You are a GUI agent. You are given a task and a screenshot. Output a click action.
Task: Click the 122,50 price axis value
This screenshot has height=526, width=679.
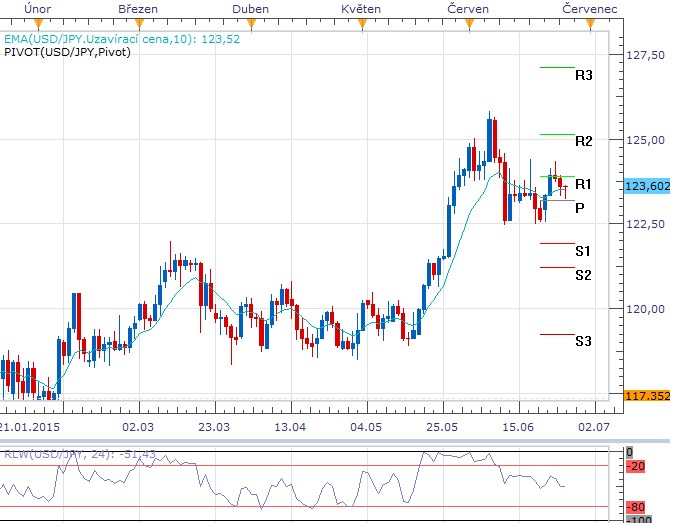tap(645, 224)
